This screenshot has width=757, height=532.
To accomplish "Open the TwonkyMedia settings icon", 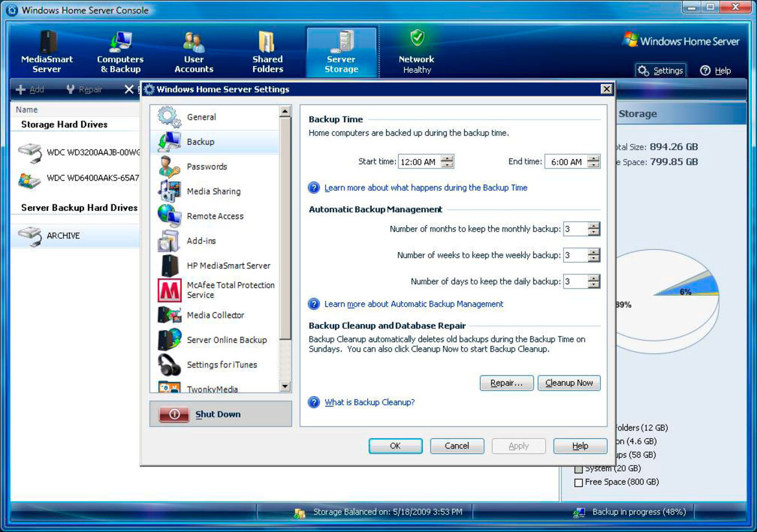I will [x=169, y=387].
